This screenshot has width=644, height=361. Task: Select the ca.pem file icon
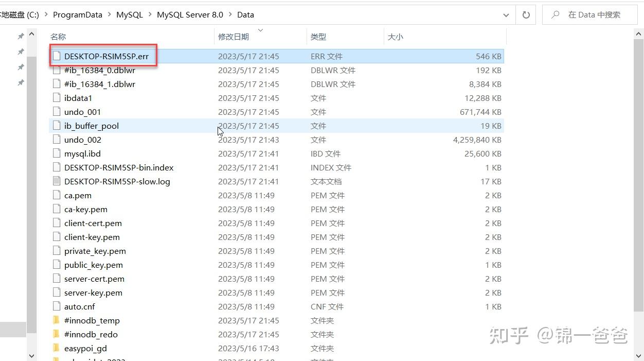click(x=57, y=195)
